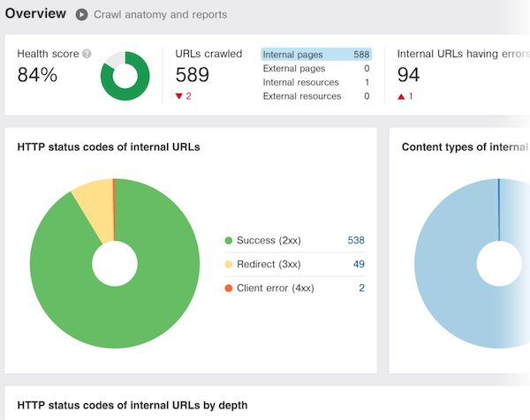The image size is (530, 420).
Task: Select the External resources row
Action: coord(315,96)
